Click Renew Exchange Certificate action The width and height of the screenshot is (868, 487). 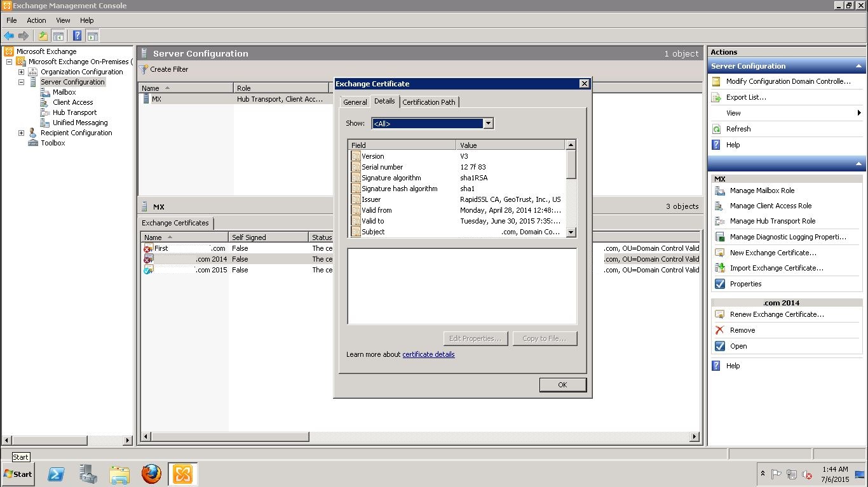776,314
